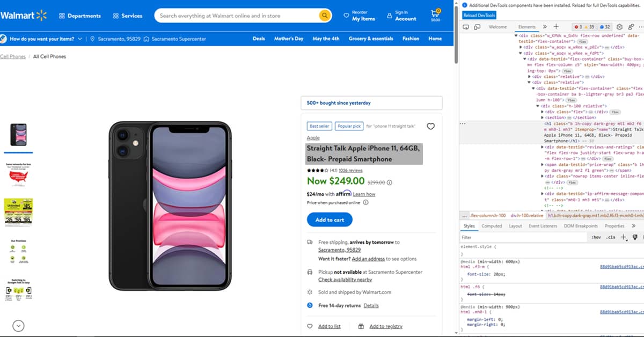Expand the section element tree node
The width and height of the screenshot is (644, 337).
543,118
